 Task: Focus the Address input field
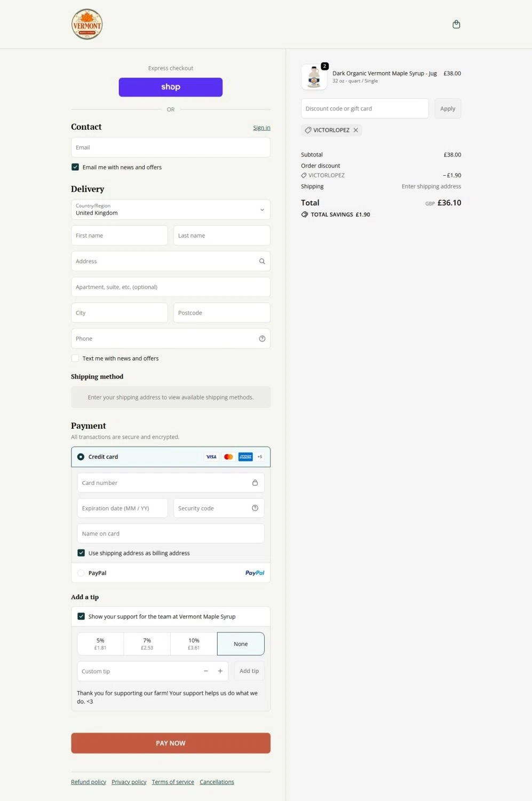tap(171, 261)
